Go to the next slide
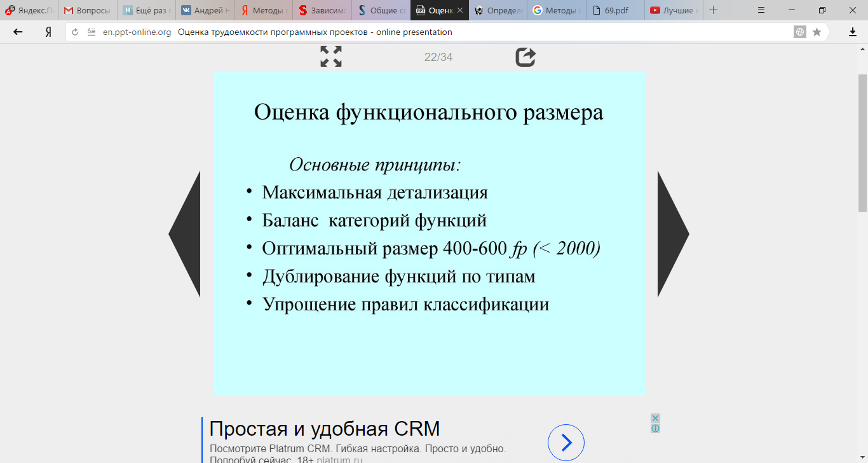The image size is (868, 463). (x=674, y=234)
